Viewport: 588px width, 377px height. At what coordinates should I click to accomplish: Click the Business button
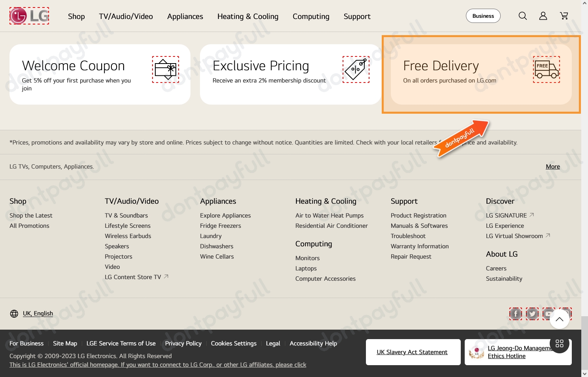click(x=483, y=16)
